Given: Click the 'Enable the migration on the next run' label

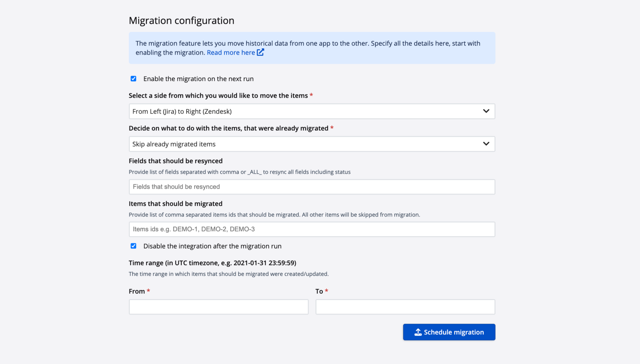Looking at the screenshot, I should click(x=198, y=79).
